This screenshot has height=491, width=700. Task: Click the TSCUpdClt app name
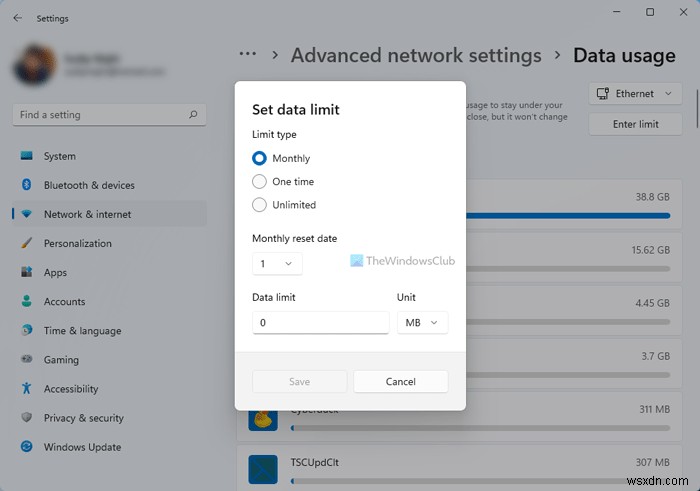(315, 462)
